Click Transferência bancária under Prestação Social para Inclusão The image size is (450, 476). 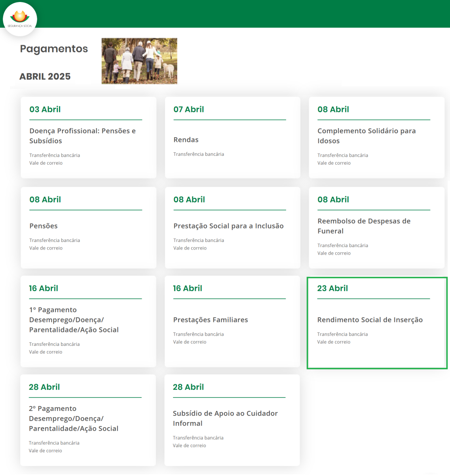198,240
